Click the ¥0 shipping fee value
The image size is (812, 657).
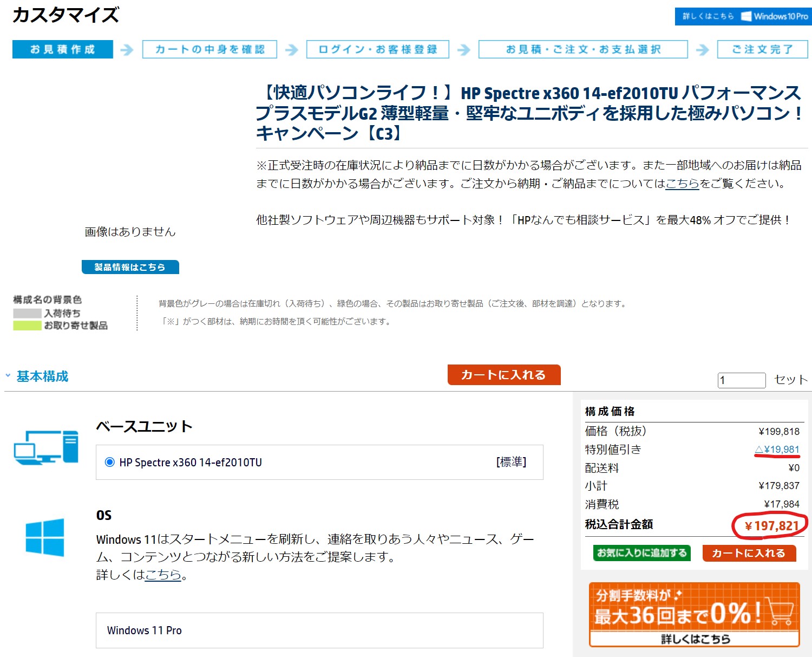[794, 468]
